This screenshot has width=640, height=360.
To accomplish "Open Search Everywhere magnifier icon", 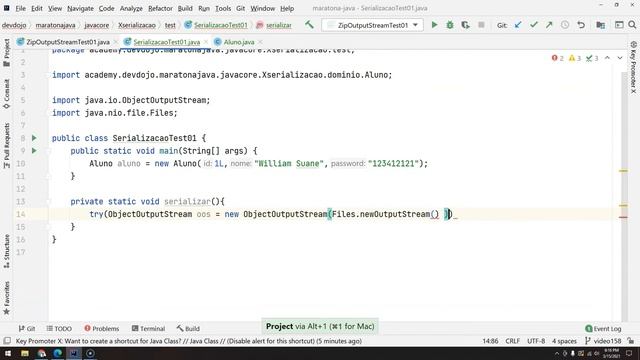I will (x=632, y=25).
